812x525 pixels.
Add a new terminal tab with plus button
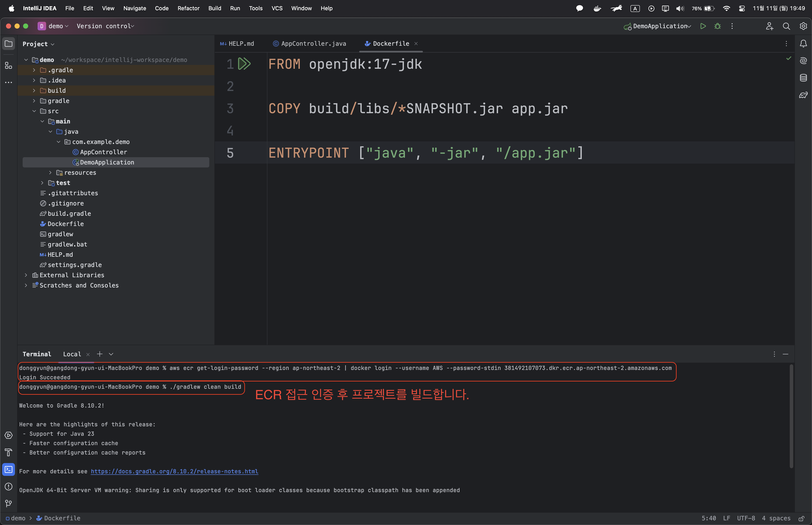pos(100,354)
